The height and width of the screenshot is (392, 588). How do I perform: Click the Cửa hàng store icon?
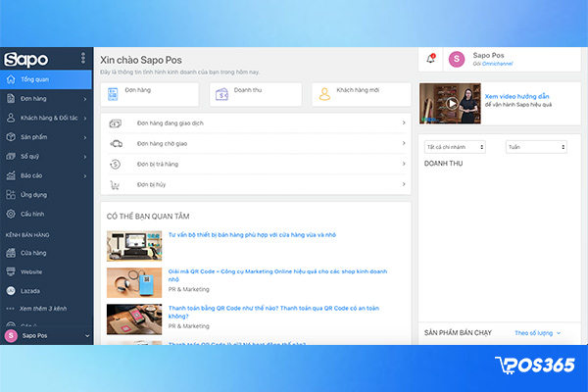[11, 253]
